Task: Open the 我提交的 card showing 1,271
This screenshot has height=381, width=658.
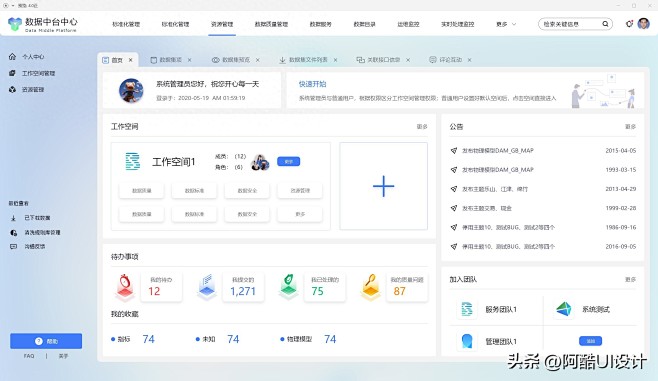Action: 243,287
